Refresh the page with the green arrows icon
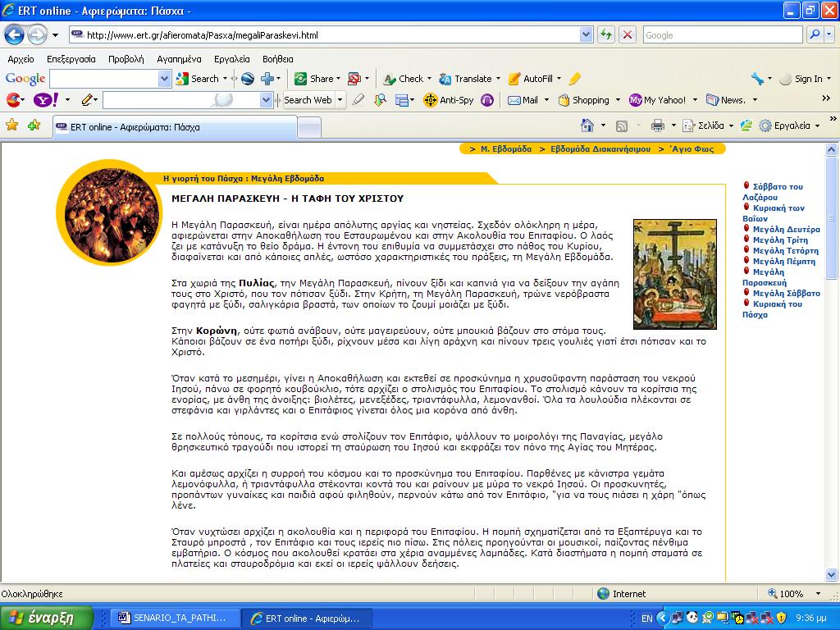The width and height of the screenshot is (840, 630). (606, 35)
